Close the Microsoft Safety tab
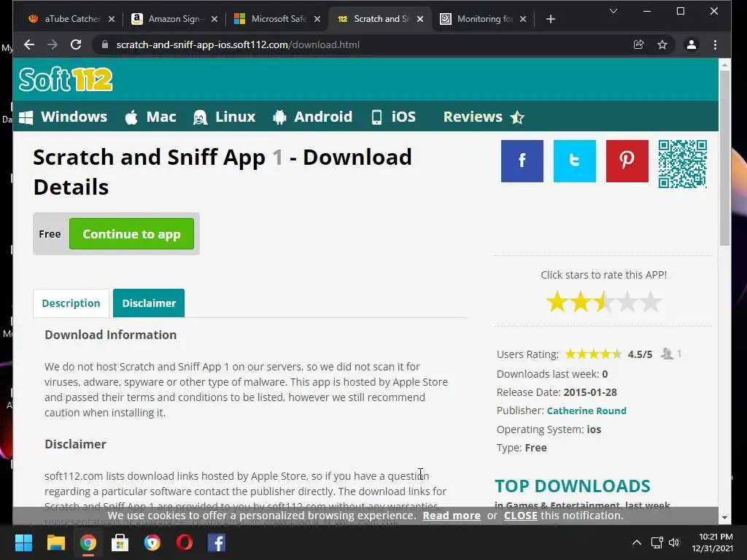 coord(317,19)
